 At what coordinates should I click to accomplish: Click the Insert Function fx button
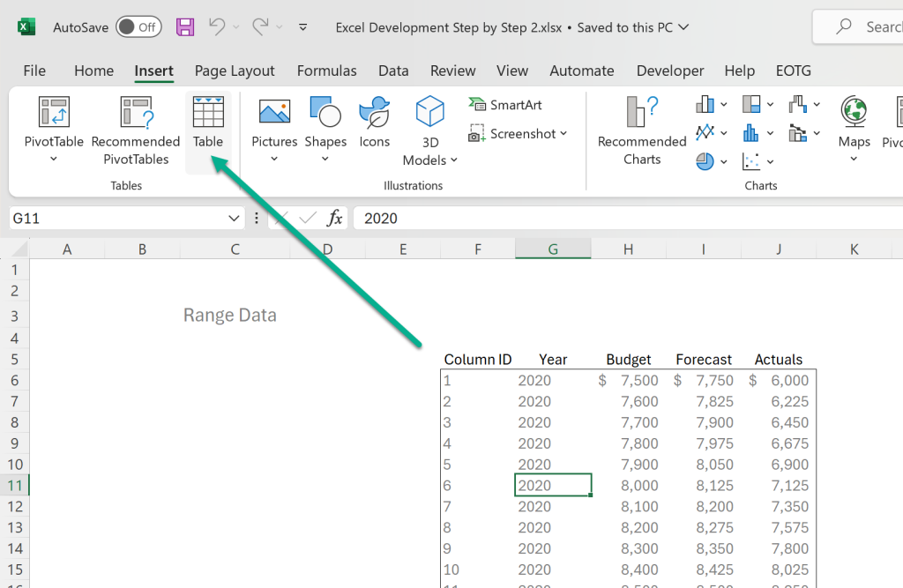click(334, 219)
